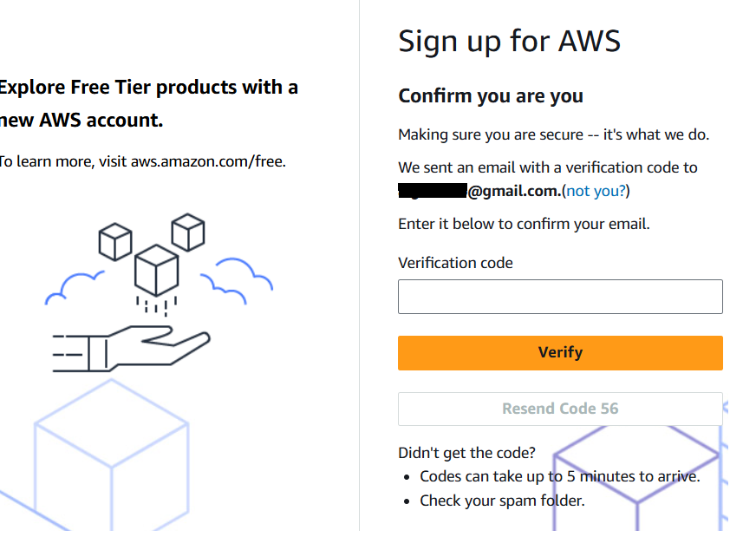Viewport: 756px width, 550px height.
Task: Click the left blue cloud outline
Action: tap(76, 288)
